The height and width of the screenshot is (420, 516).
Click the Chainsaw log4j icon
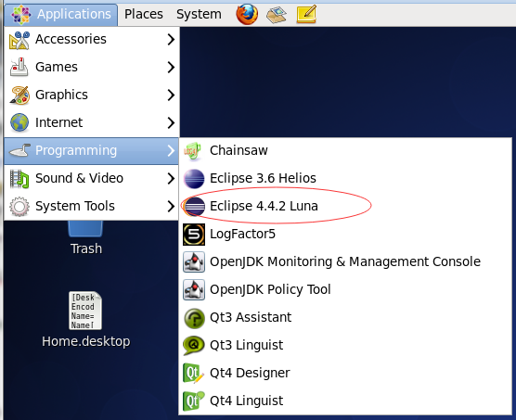(192, 151)
